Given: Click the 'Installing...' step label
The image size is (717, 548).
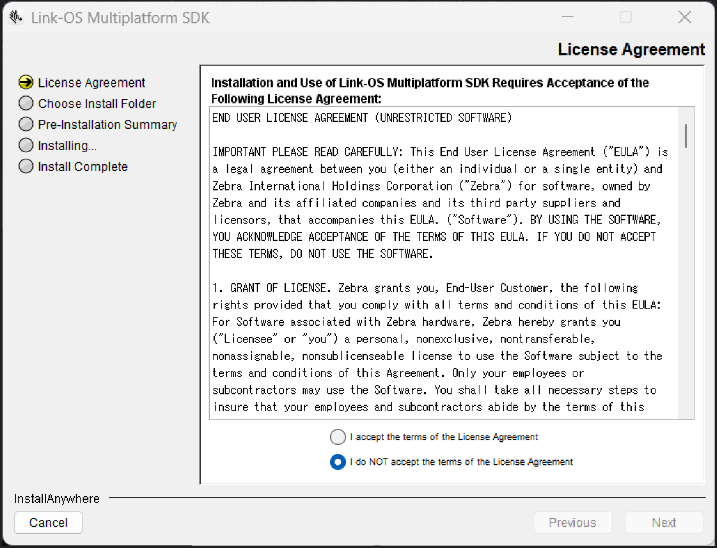Looking at the screenshot, I should point(67,146).
